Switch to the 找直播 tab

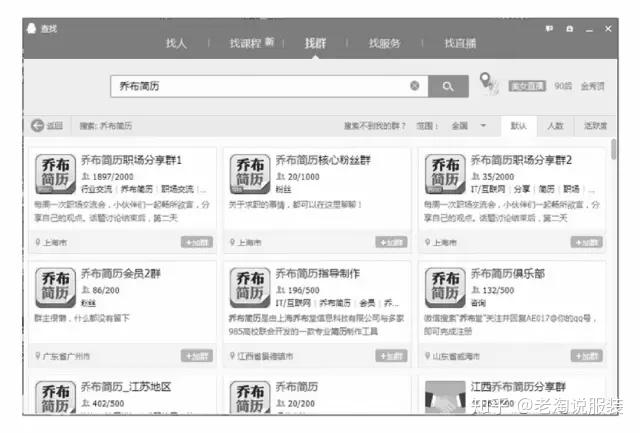pos(460,43)
